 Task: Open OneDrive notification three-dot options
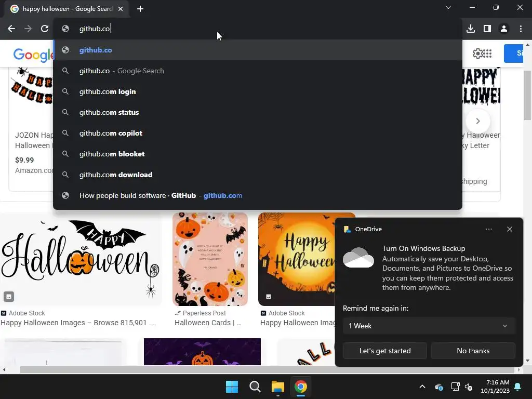point(488,229)
